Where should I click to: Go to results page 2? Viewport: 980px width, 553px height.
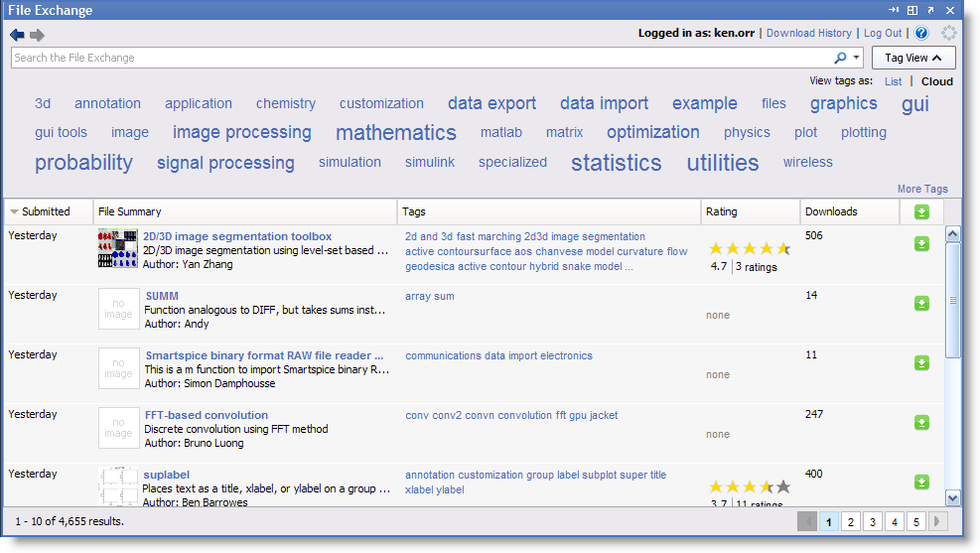(851, 521)
